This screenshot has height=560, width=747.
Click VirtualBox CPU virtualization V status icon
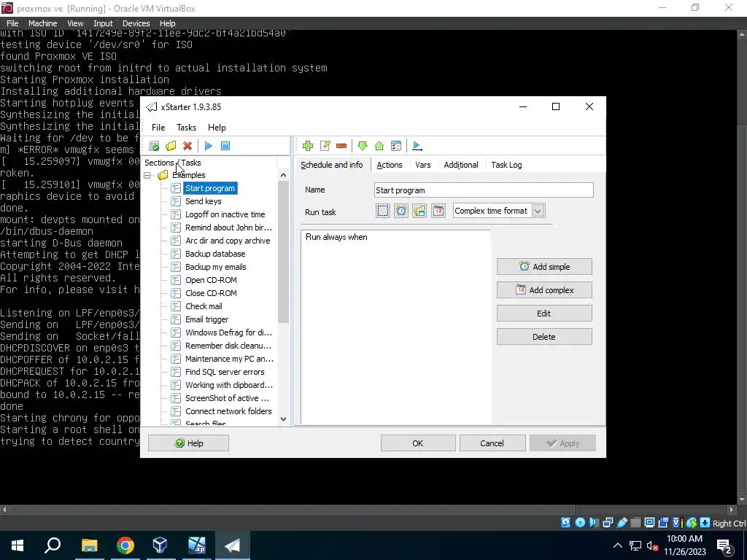[678, 522]
